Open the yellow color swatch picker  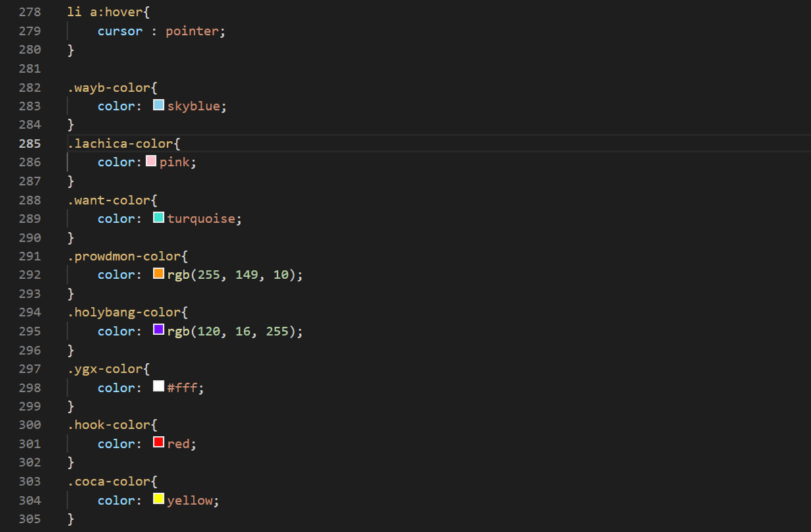click(x=159, y=499)
